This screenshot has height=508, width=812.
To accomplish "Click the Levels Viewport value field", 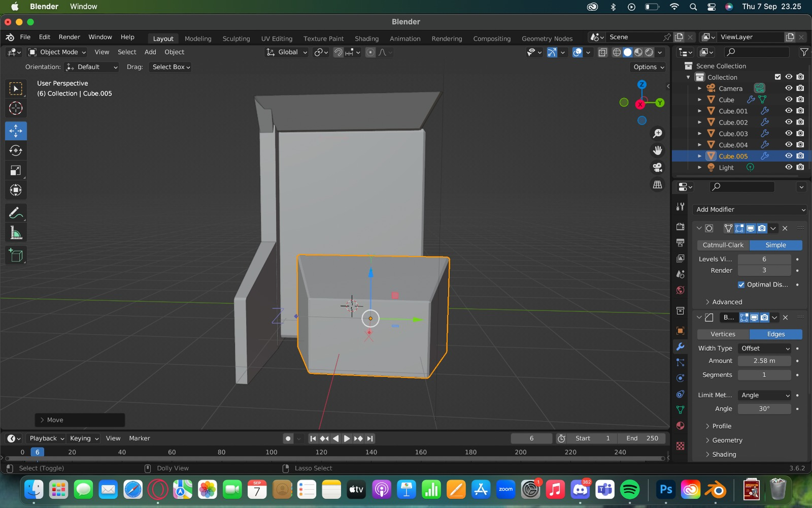I will pos(764,259).
